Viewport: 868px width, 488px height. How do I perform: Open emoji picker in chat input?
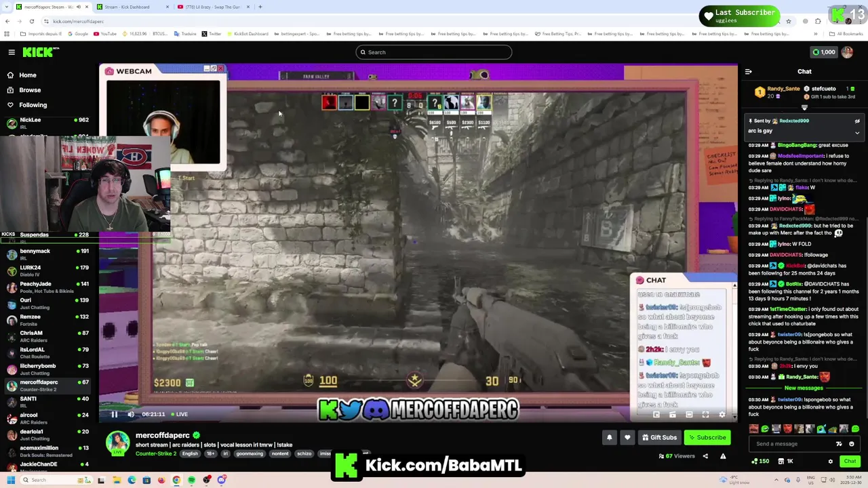[852, 444]
